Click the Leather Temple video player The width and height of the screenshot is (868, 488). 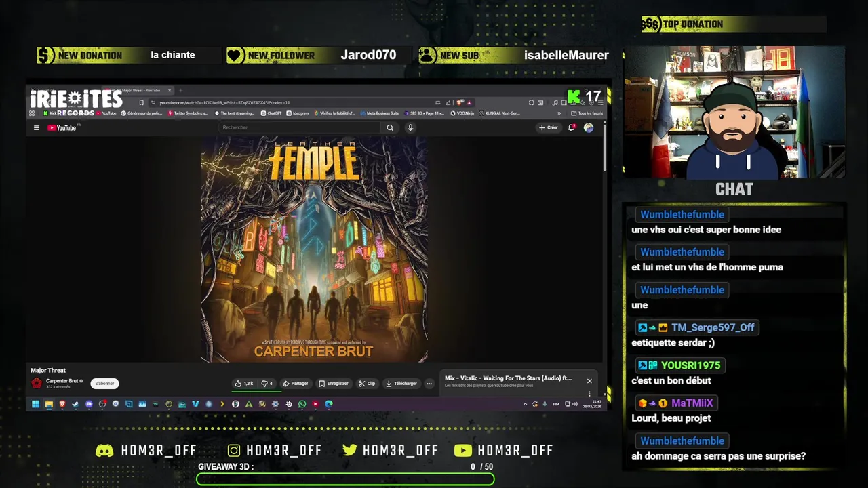click(x=314, y=249)
